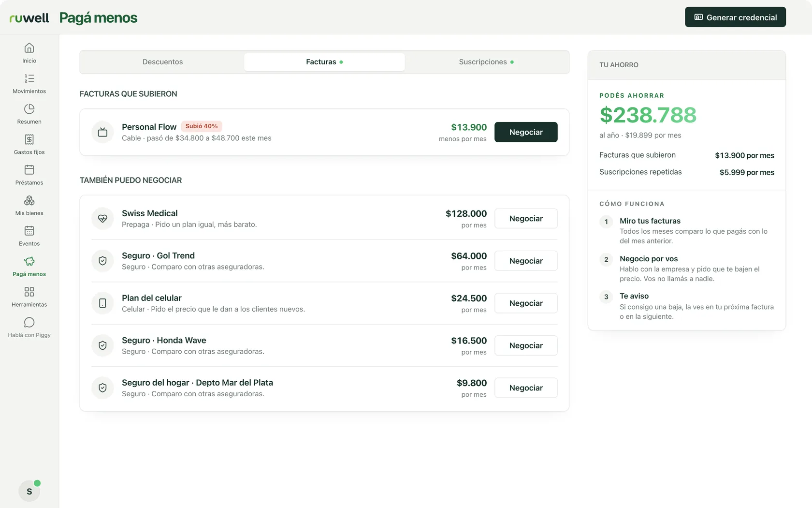Click Negociar for Swiss Medical
The height and width of the screenshot is (508, 812).
click(x=526, y=219)
